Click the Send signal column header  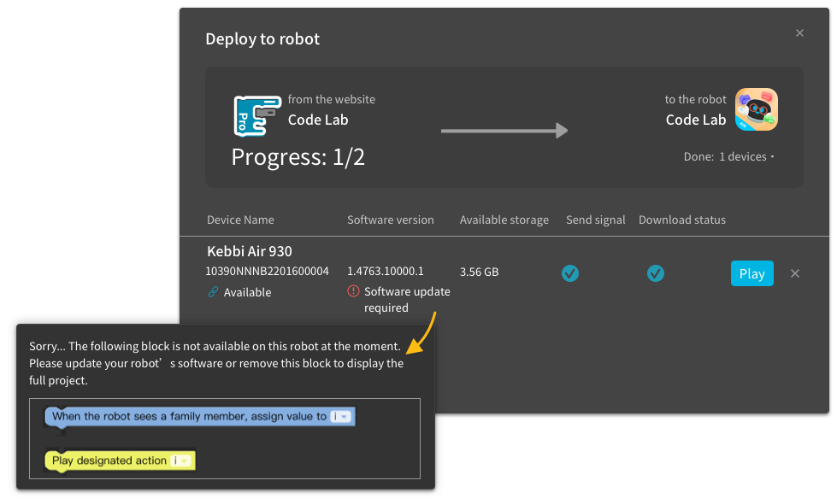coord(595,220)
